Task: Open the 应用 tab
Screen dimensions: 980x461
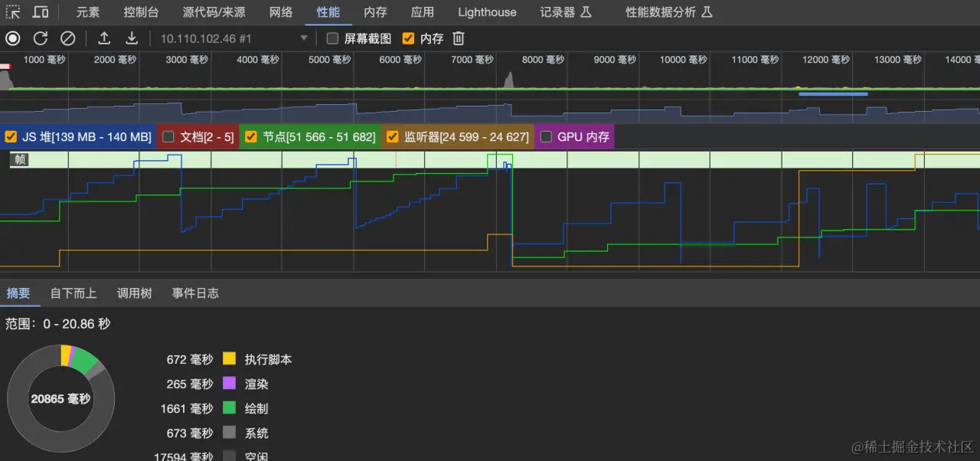Action: coord(422,12)
